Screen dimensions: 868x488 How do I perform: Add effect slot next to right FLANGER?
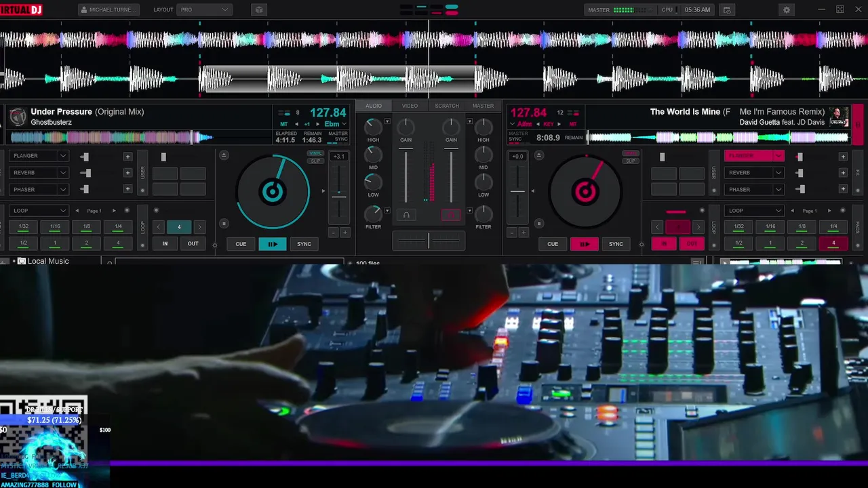[843, 157]
